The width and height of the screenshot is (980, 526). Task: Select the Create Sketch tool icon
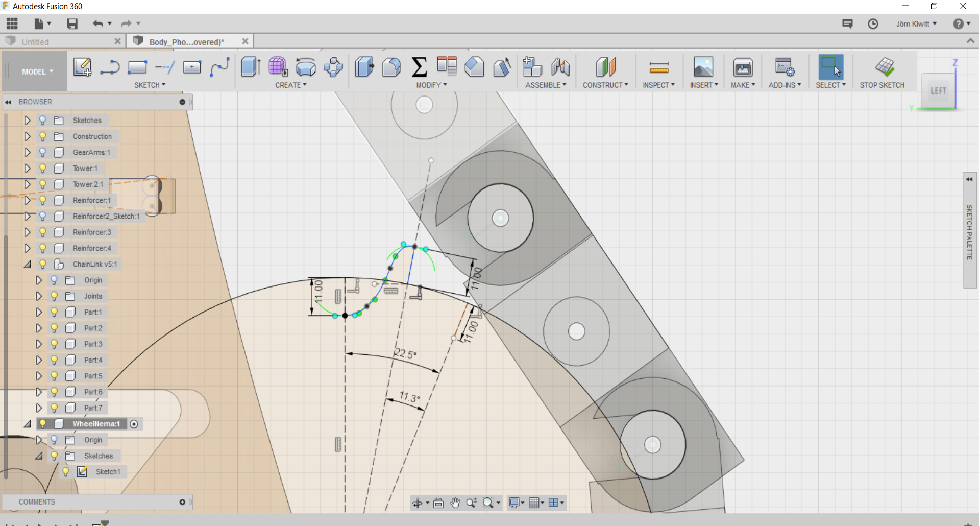[x=82, y=67]
